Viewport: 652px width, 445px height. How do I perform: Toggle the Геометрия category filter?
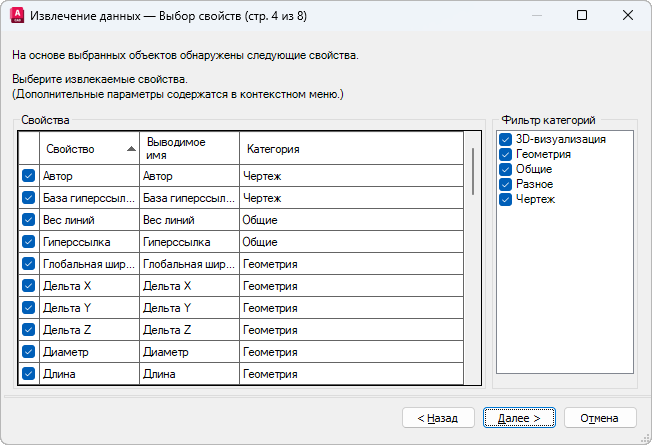(506, 155)
